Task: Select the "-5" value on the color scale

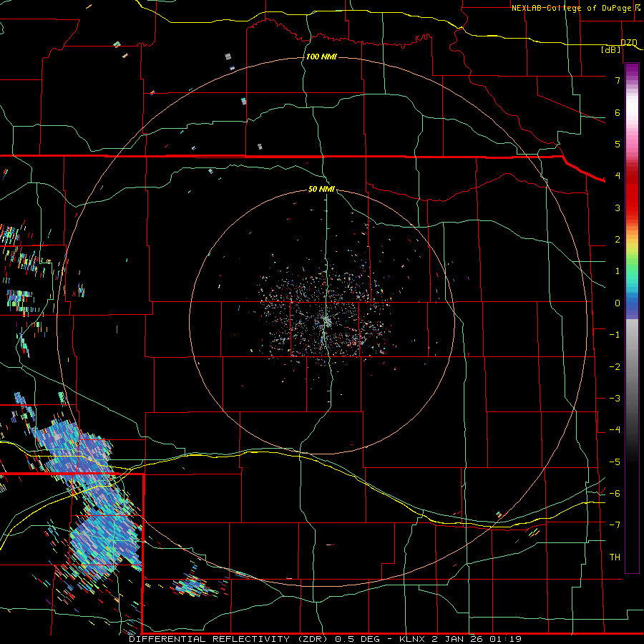Action: pyautogui.click(x=615, y=462)
